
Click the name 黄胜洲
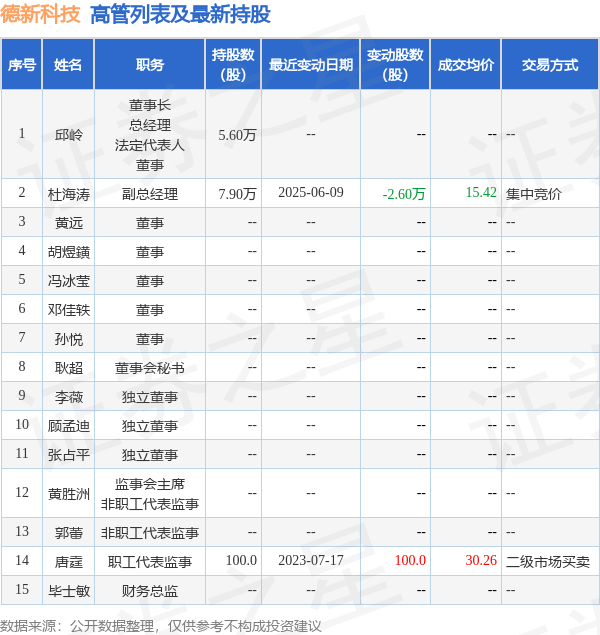click(x=68, y=494)
